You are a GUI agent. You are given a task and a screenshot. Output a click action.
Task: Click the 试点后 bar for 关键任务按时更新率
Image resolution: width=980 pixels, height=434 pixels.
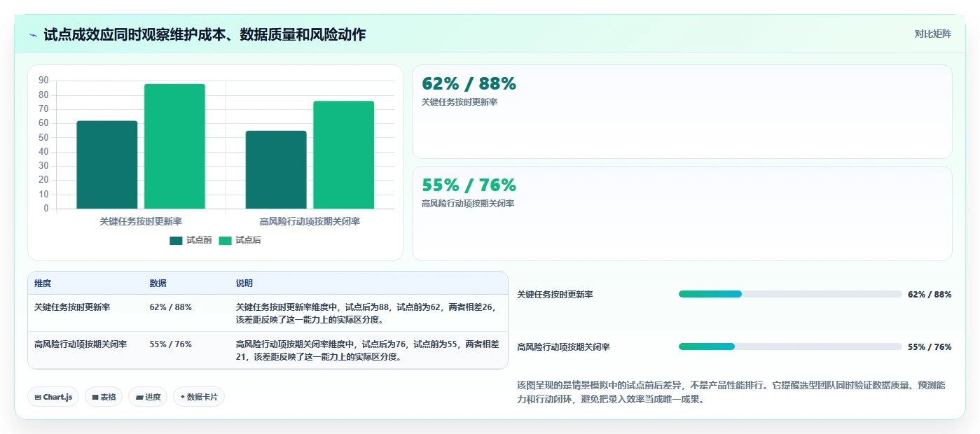point(174,146)
